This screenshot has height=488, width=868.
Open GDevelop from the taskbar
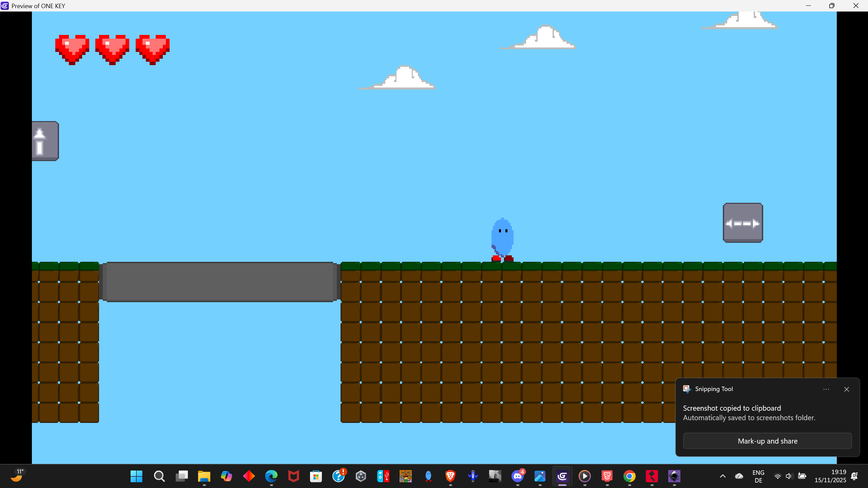click(562, 476)
